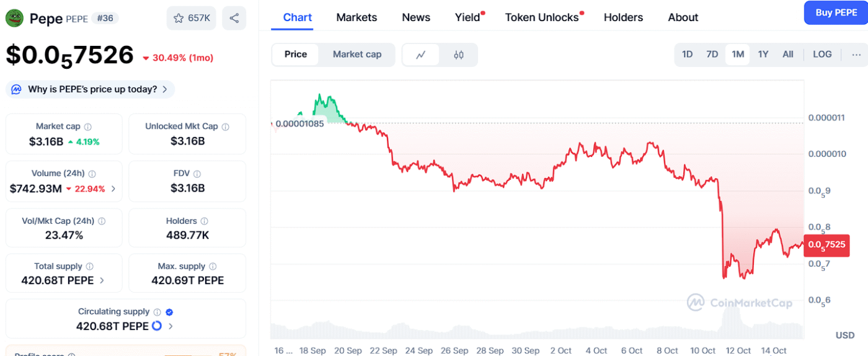Click the Holders info icon
Image resolution: width=868 pixels, height=356 pixels.
[x=205, y=221]
